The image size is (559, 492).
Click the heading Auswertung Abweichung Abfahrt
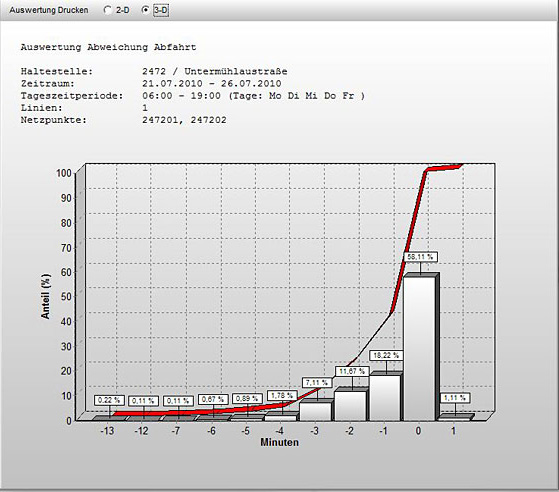[108, 47]
